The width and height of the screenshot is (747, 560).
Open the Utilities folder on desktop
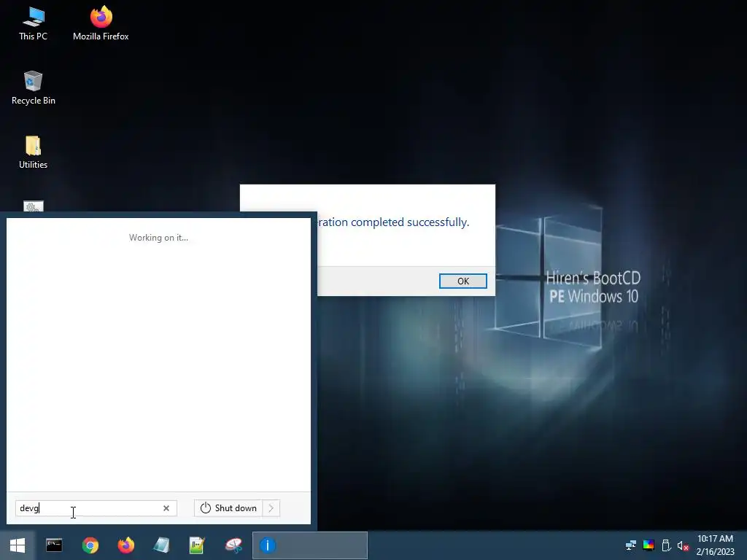coord(34,152)
